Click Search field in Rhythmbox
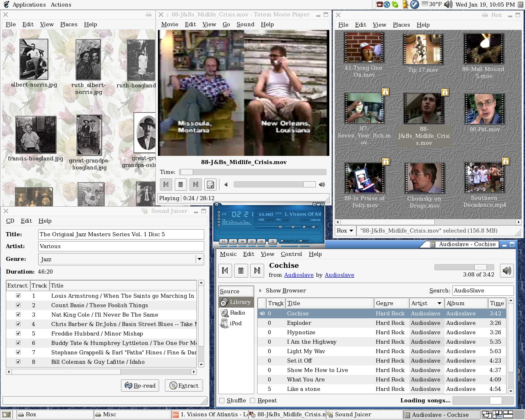Image resolution: width=525 pixels, height=420 pixels. 483,291
